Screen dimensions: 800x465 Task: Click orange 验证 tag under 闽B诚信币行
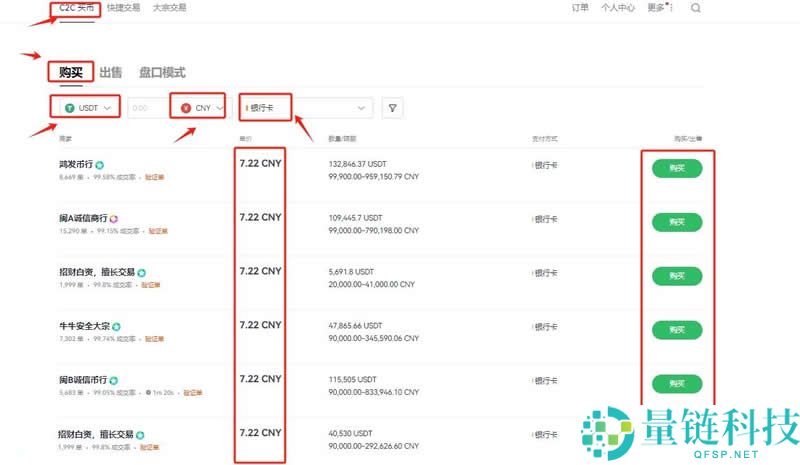[x=193, y=393]
